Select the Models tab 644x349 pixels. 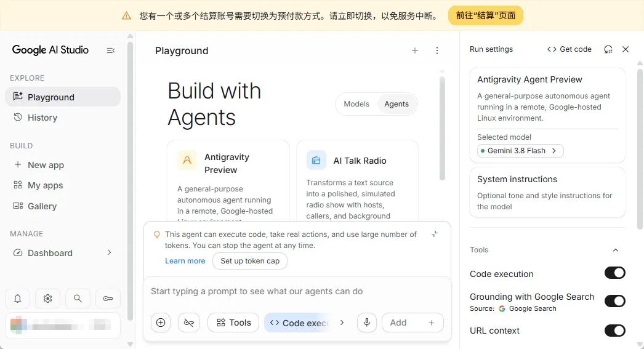(356, 104)
